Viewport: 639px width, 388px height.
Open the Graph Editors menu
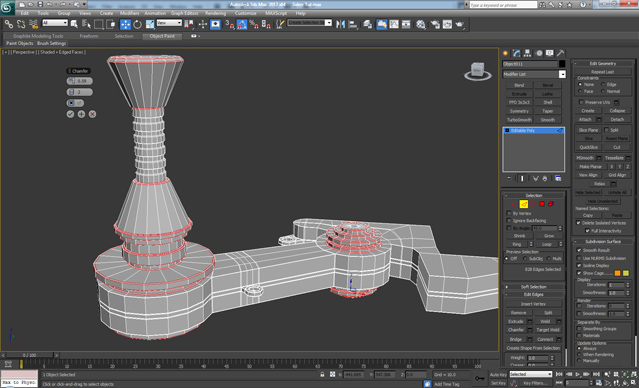pos(185,13)
